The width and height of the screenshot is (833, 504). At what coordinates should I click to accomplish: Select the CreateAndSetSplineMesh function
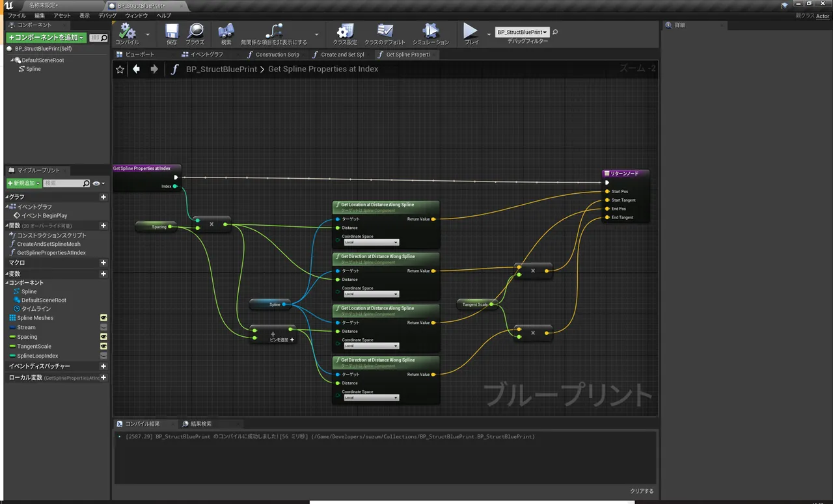[x=49, y=244]
